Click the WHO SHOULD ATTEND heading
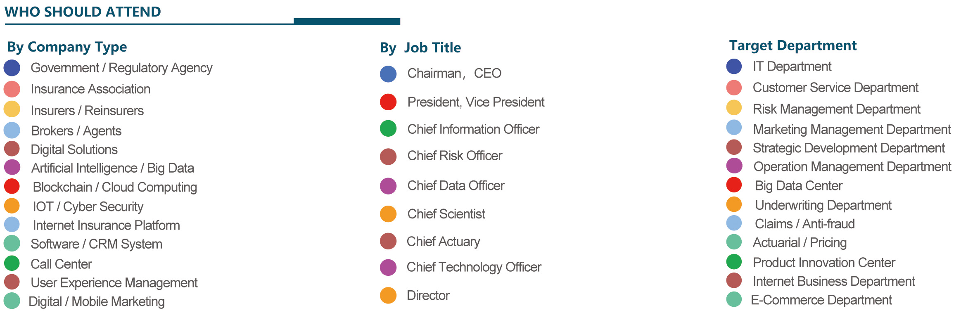980x313 pixels. pyautogui.click(x=83, y=12)
